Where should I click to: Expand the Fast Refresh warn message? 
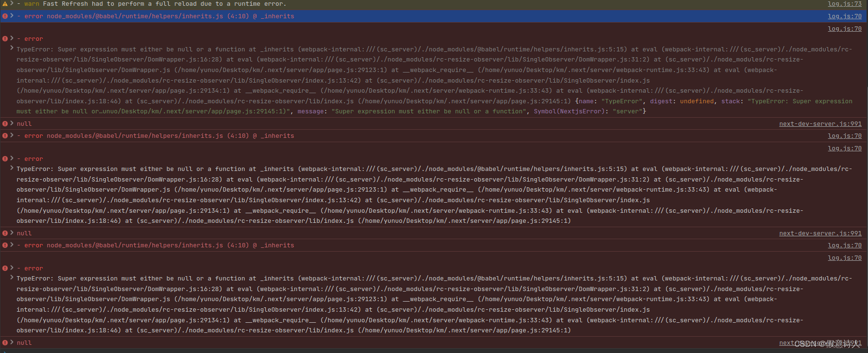pyautogui.click(x=12, y=3)
